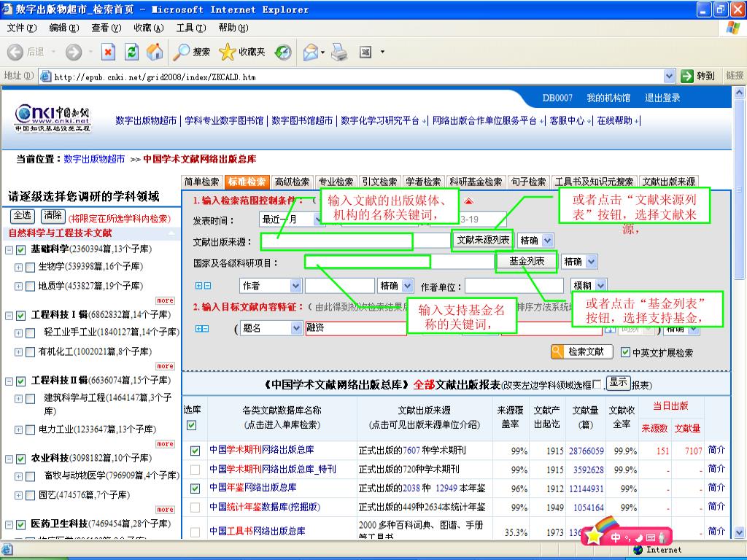Click the Internet globe icon in the status bar

tap(638, 550)
